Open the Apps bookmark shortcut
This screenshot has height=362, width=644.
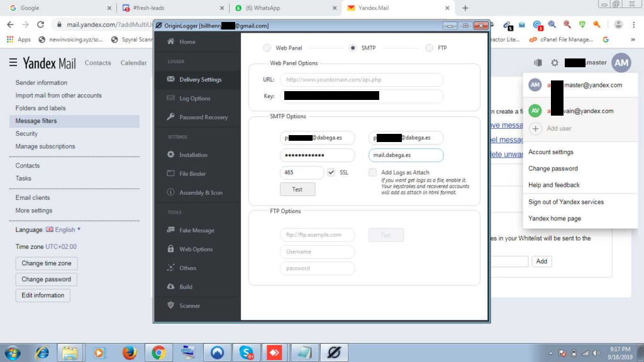[x=19, y=40]
